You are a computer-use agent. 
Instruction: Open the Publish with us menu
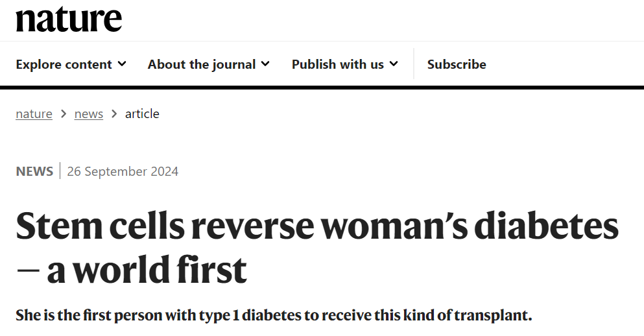click(338, 64)
